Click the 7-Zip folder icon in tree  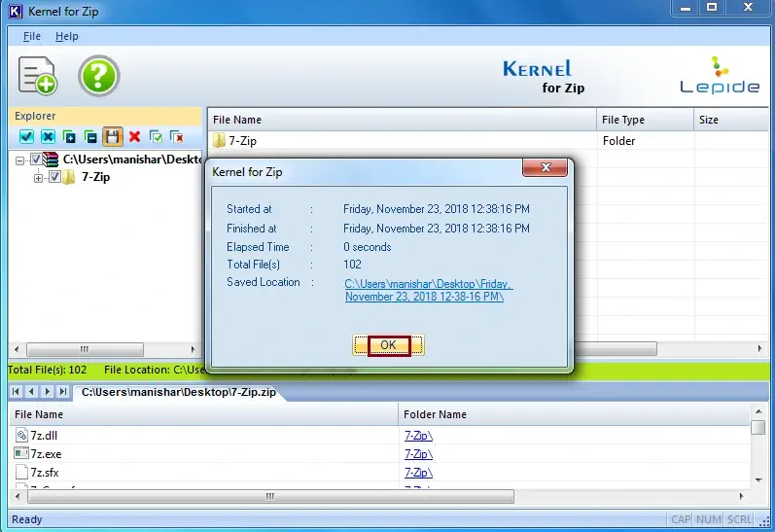pos(69,177)
